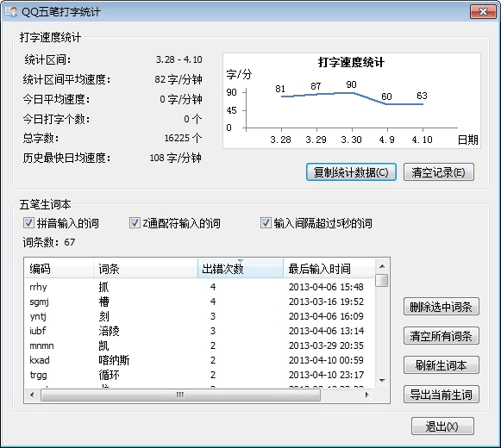
Task: Click the 清空所有词条 button
Action: pos(442,336)
